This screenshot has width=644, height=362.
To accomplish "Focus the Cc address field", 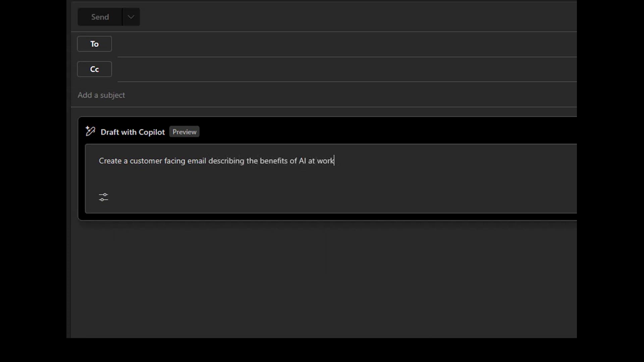I will coord(347,69).
